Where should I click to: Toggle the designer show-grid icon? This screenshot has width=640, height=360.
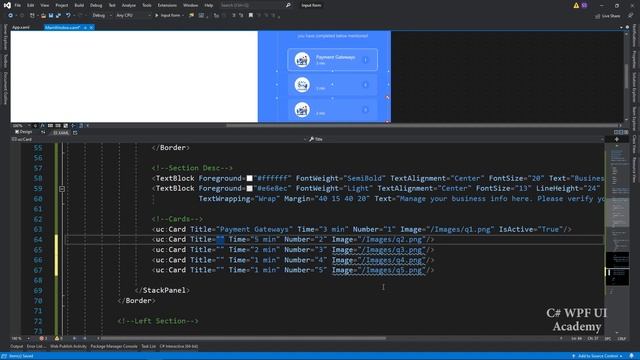(x=50, y=126)
